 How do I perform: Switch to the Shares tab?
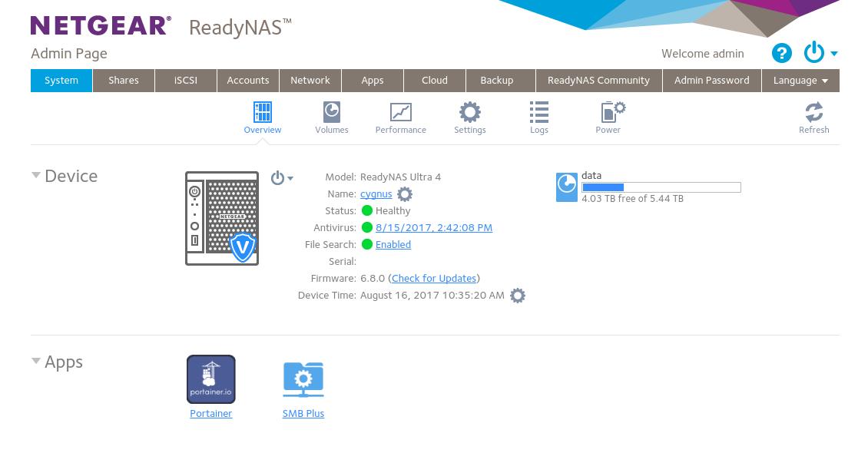pos(124,80)
